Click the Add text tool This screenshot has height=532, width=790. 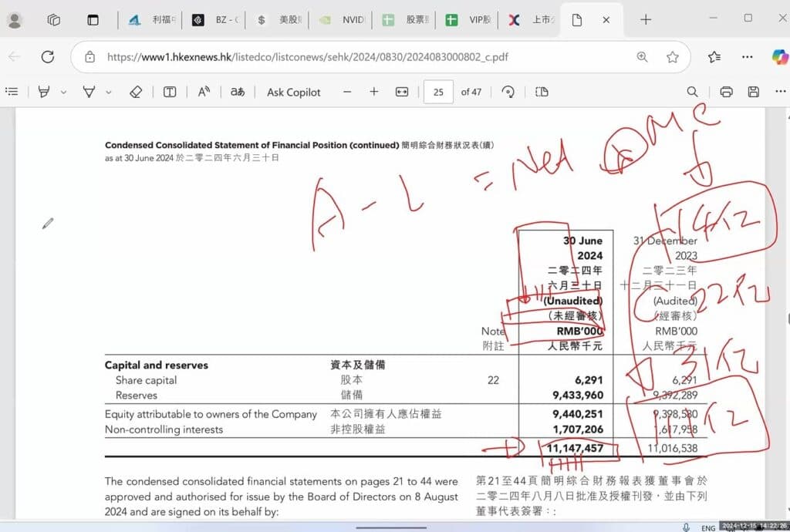click(x=170, y=92)
